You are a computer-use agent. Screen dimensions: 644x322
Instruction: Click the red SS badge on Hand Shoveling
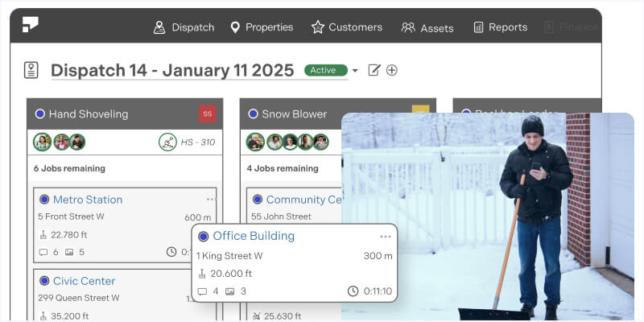tap(208, 114)
